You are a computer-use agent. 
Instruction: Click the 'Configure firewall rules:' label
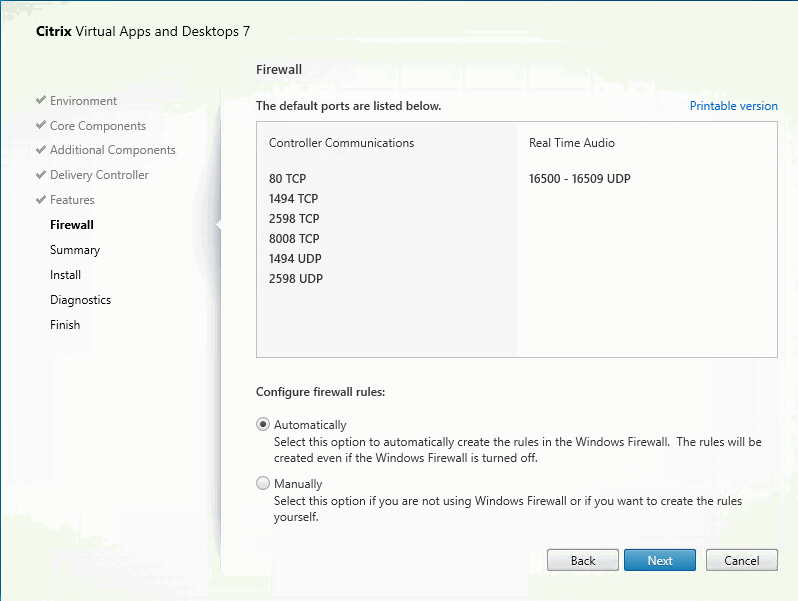pos(321,392)
